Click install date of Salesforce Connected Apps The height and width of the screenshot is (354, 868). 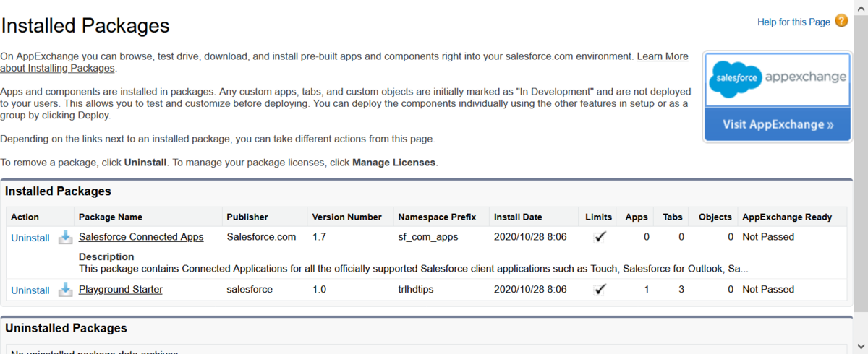click(x=531, y=237)
